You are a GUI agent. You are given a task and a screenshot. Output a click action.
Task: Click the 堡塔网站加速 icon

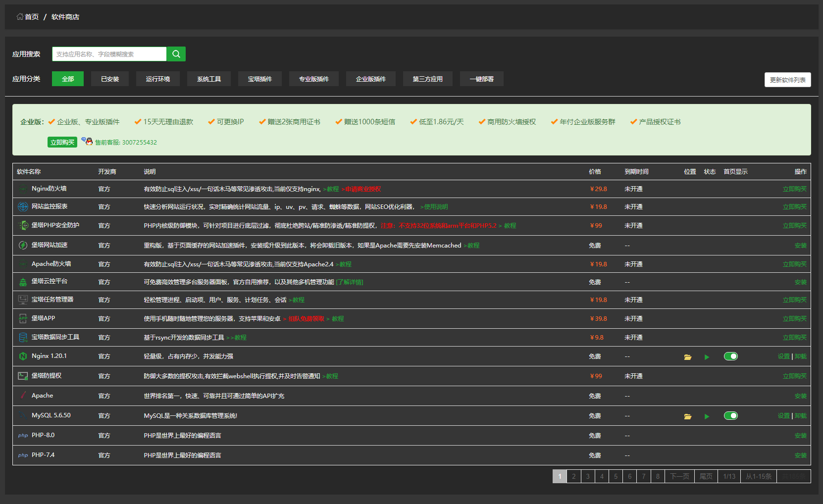pyautogui.click(x=23, y=245)
